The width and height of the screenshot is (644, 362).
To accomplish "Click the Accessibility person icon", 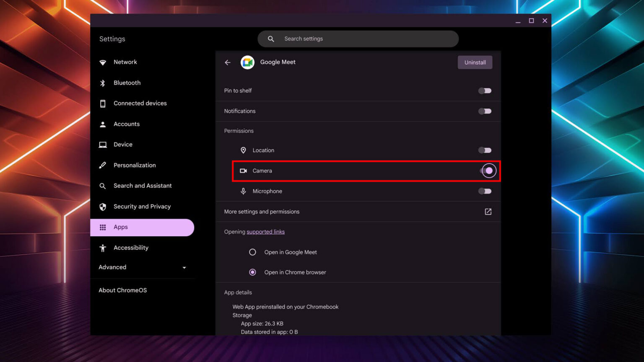I will tap(103, 248).
